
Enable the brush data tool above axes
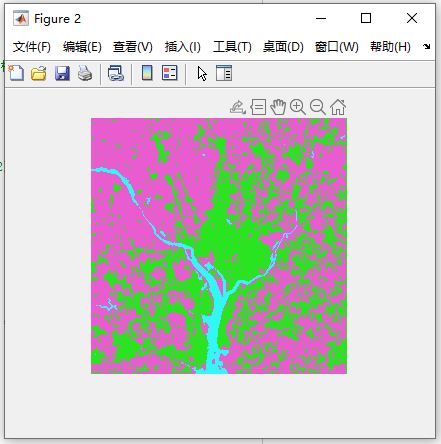[x=238, y=107]
